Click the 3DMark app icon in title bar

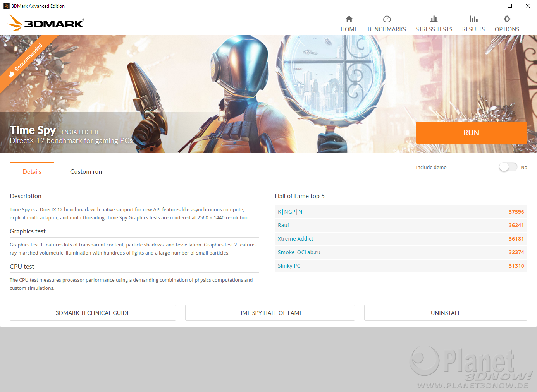click(x=6, y=6)
